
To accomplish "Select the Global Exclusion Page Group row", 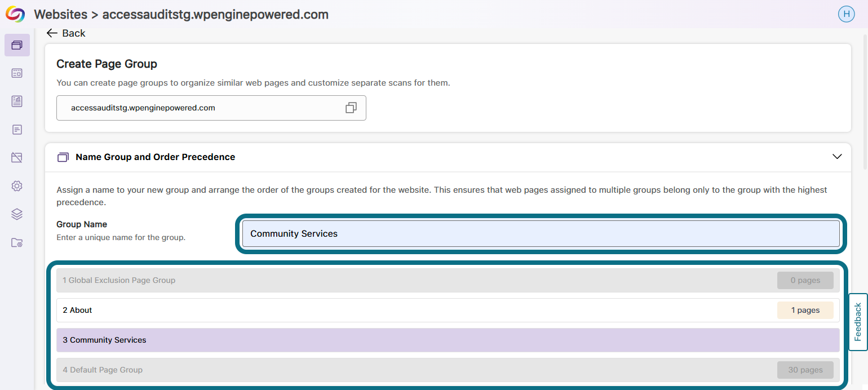I will point(448,280).
